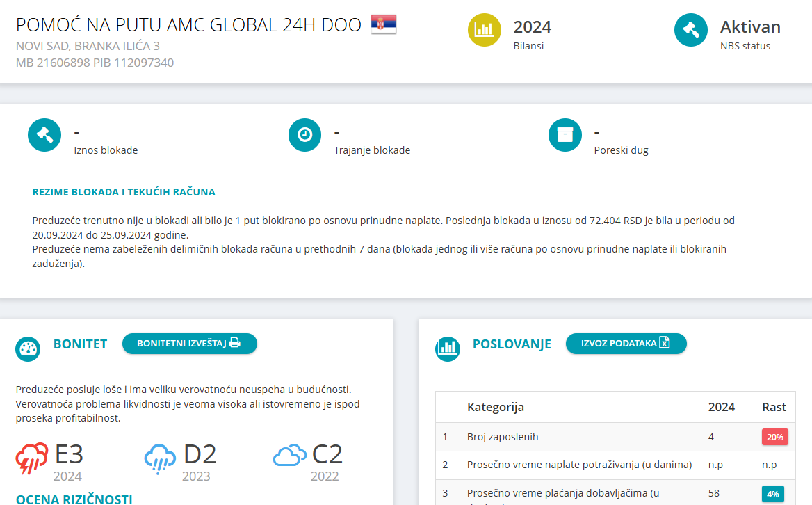Click the Poreski dug archive box icon
Viewport: 812px width, 505px height.
click(x=565, y=135)
